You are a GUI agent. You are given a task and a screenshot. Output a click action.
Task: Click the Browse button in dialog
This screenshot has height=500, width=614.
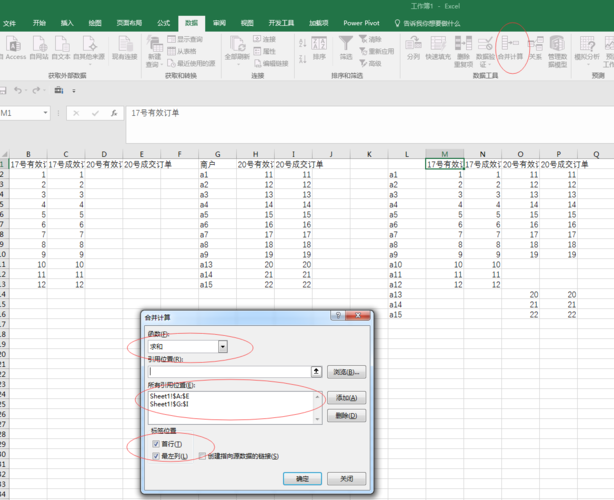coord(347,372)
